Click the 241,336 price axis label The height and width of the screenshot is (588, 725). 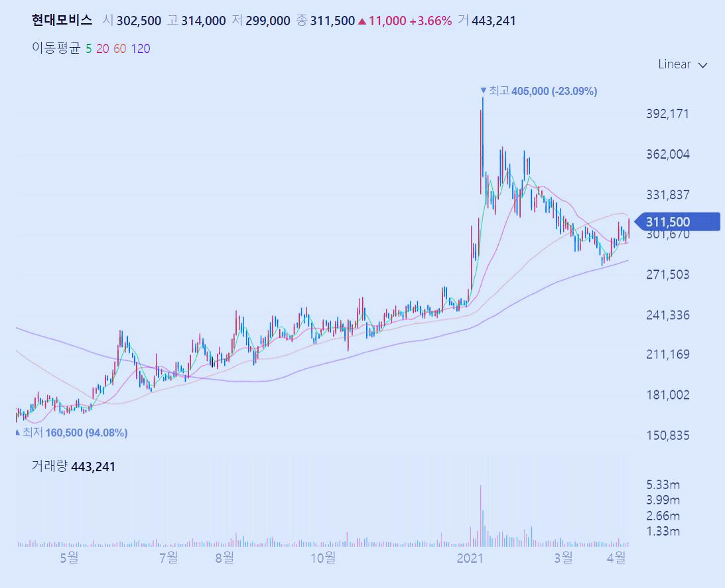pos(668,315)
